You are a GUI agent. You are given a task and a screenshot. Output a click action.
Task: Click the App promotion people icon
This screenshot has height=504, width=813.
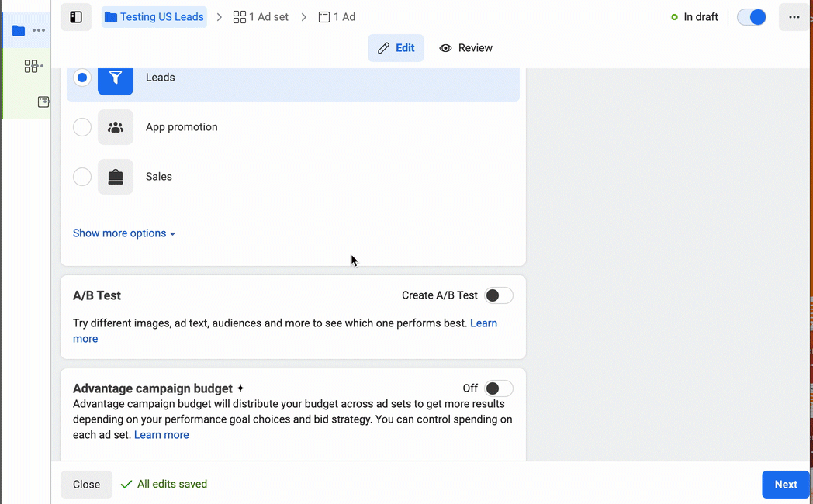click(x=116, y=127)
